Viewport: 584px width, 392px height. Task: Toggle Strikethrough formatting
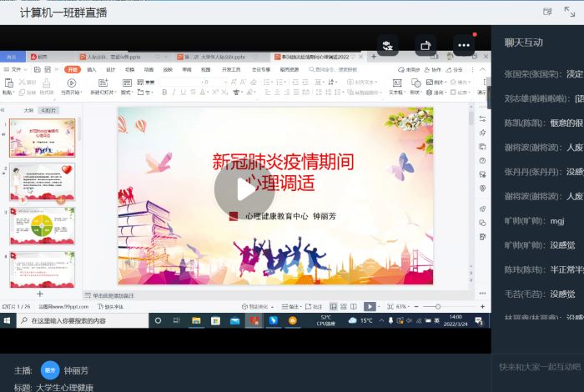(x=193, y=93)
